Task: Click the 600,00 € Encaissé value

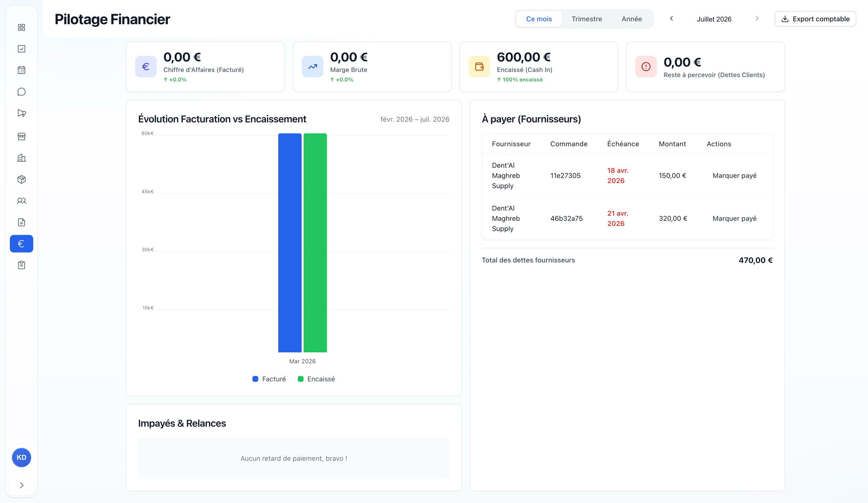Action: pyautogui.click(x=523, y=57)
